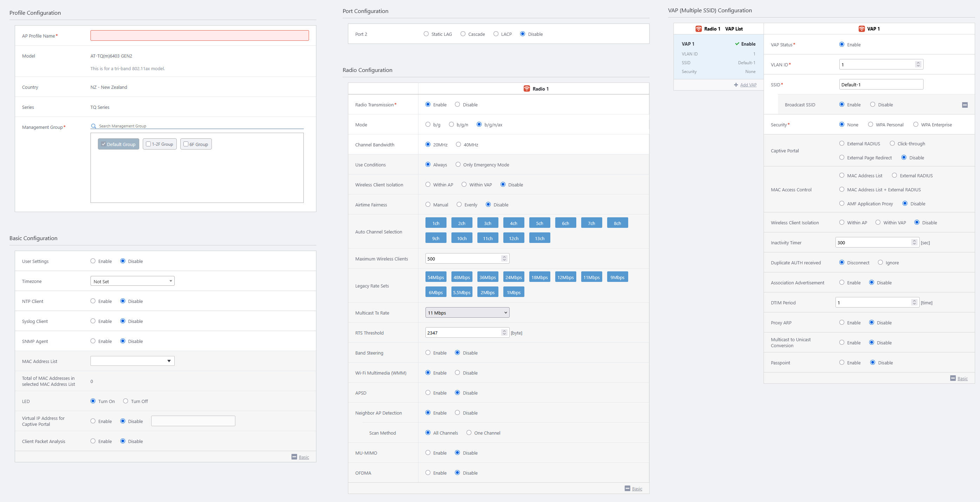Image resolution: width=980 pixels, height=502 pixels.
Task: Open the Timezone dropdown
Action: point(132,281)
